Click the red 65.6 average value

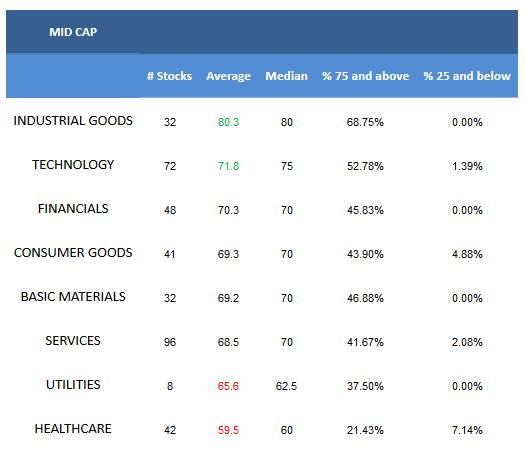(x=228, y=386)
